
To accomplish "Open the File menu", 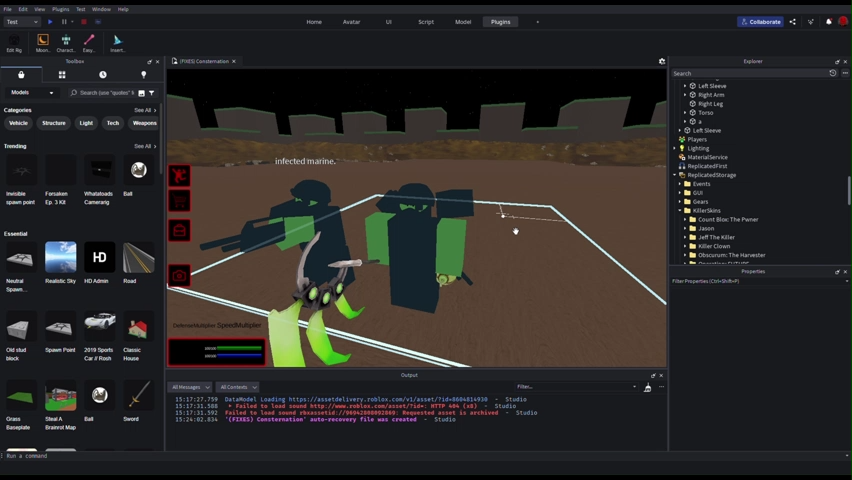I will coord(7,9).
